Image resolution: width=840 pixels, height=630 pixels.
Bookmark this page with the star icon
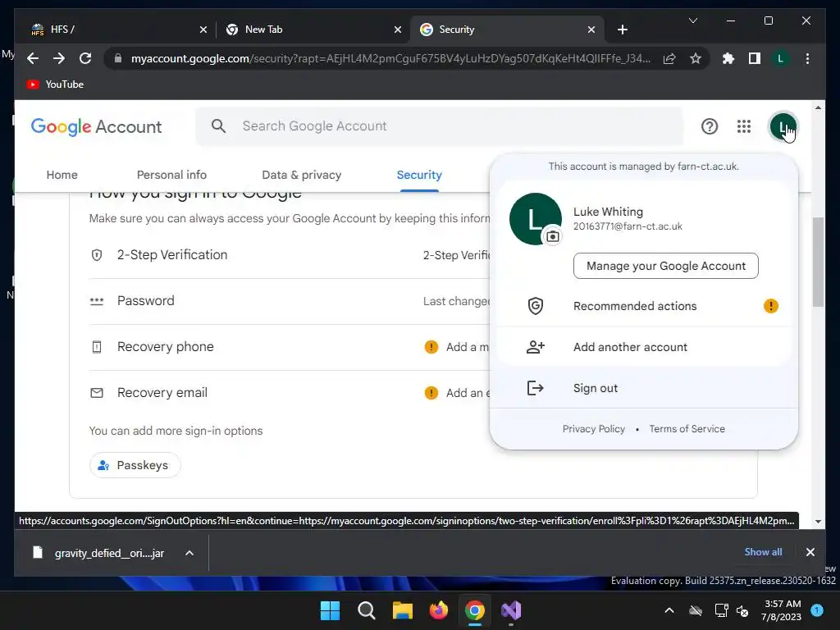696,58
